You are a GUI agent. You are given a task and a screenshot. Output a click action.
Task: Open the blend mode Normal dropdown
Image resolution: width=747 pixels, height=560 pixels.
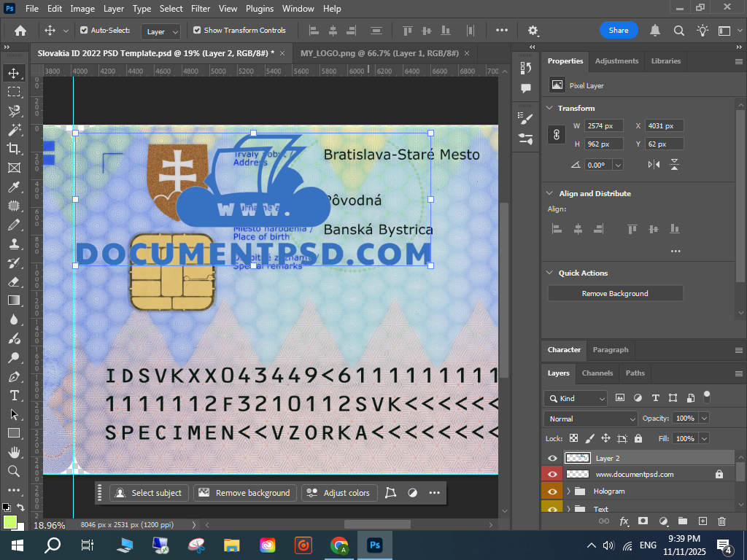590,419
